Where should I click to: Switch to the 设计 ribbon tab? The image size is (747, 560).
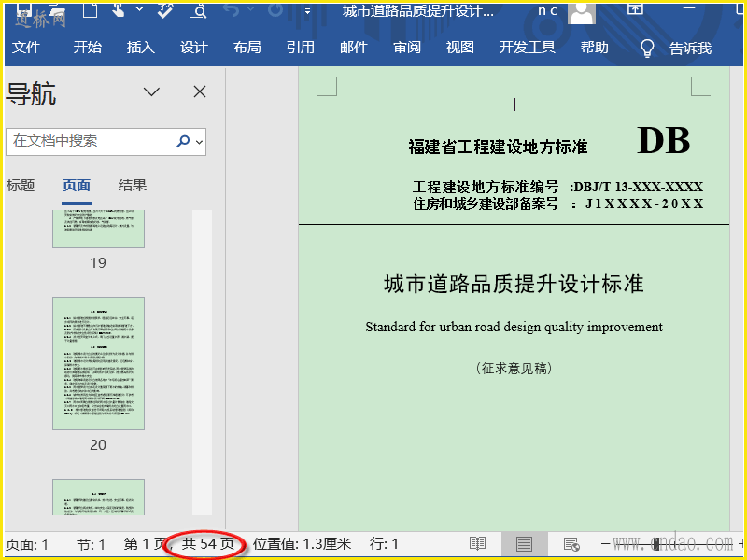tap(194, 48)
